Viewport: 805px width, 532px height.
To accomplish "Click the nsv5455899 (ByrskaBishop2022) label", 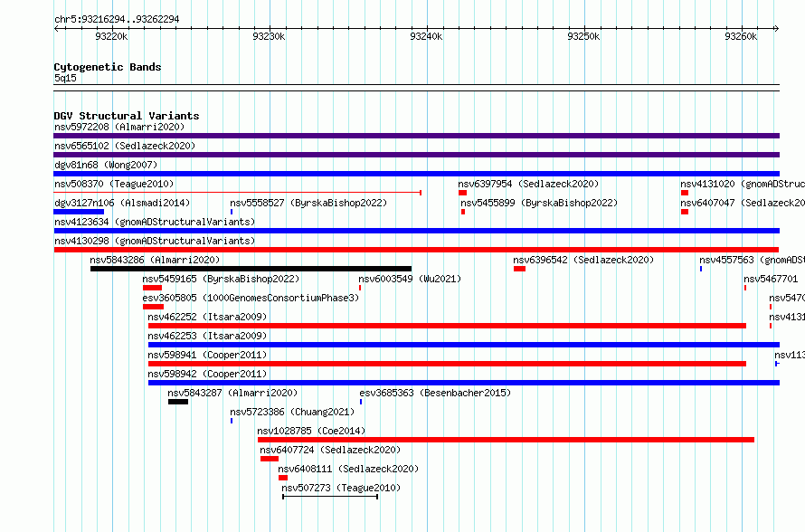I will pyautogui.click(x=539, y=203).
